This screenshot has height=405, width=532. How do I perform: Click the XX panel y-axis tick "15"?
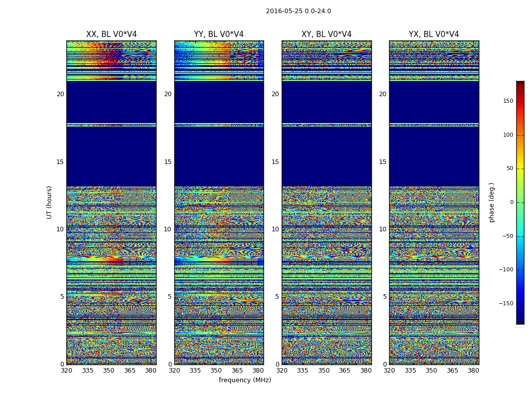pyautogui.click(x=60, y=162)
